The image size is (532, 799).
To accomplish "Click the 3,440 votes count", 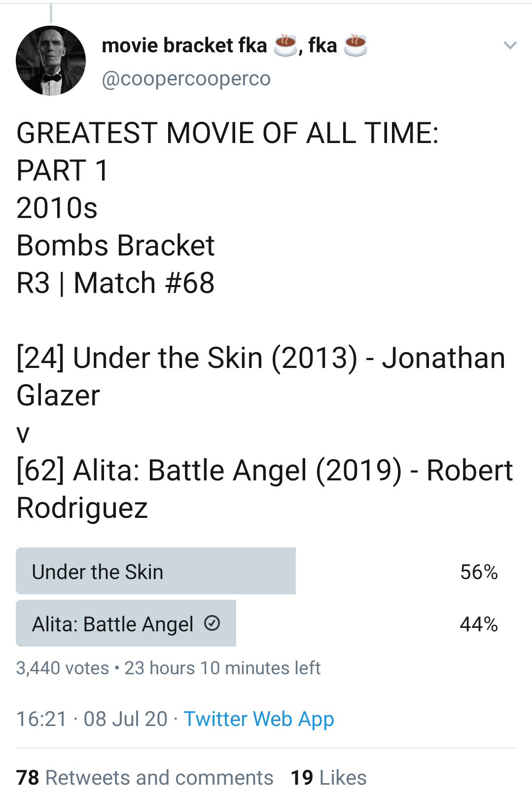I will tap(63, 668).
